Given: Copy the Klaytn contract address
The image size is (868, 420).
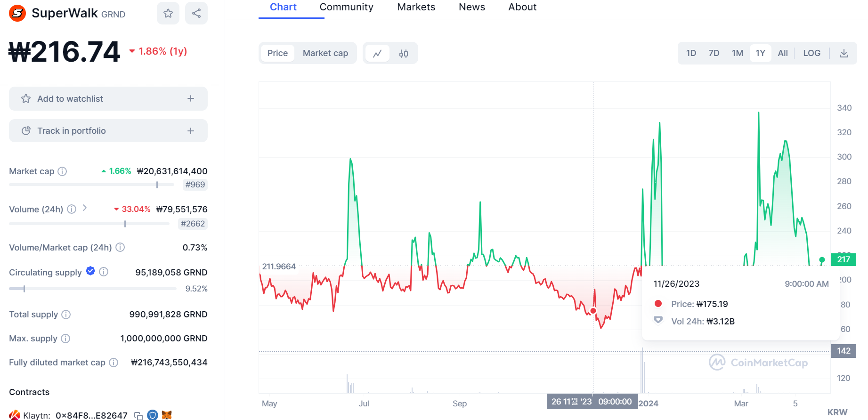Looking at the screenshot, I should point(138,416).
